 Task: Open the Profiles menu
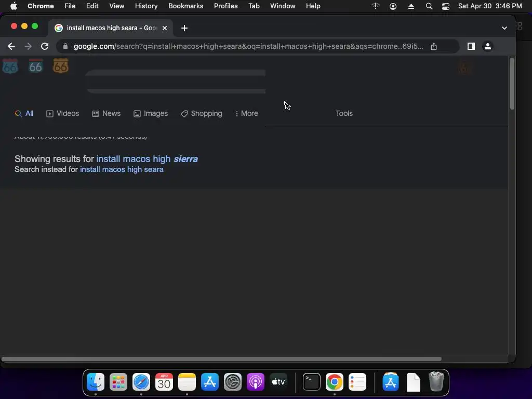tap(225, 6)
